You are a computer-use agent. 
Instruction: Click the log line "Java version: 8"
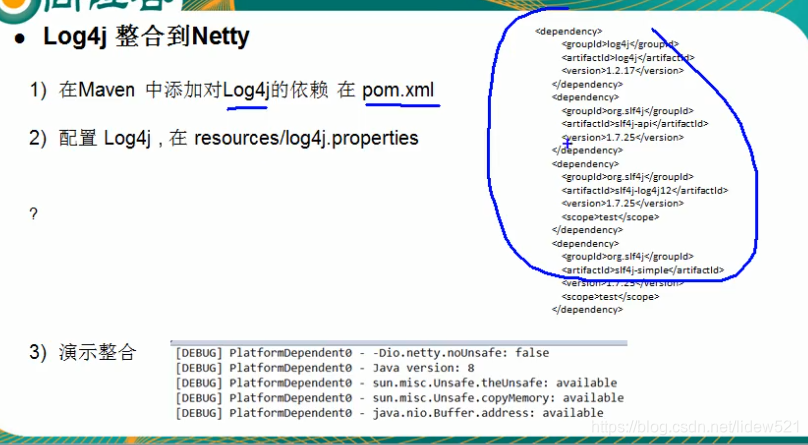[325, 368]
